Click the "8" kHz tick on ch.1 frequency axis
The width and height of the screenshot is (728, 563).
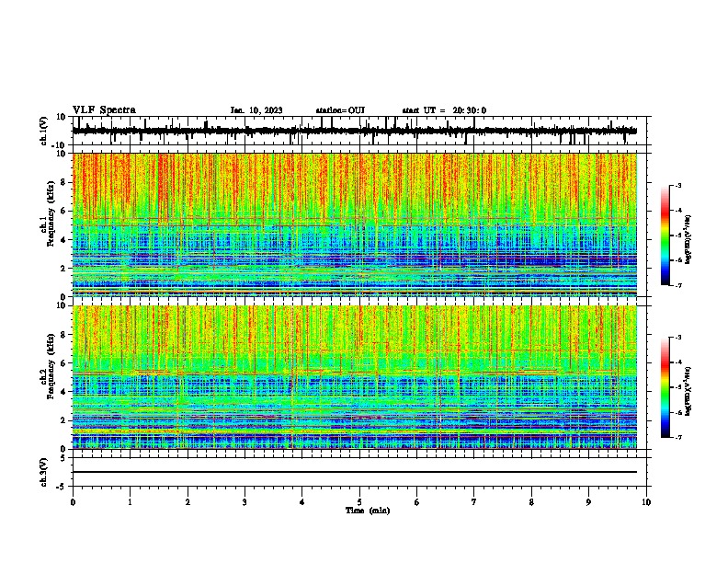tap(63, 182)
